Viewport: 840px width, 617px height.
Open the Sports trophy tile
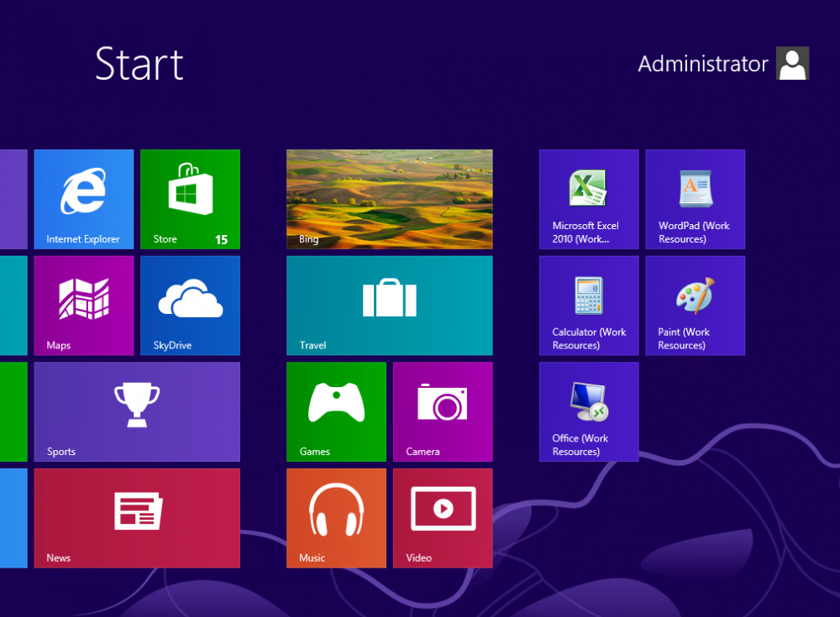(137, 412)
